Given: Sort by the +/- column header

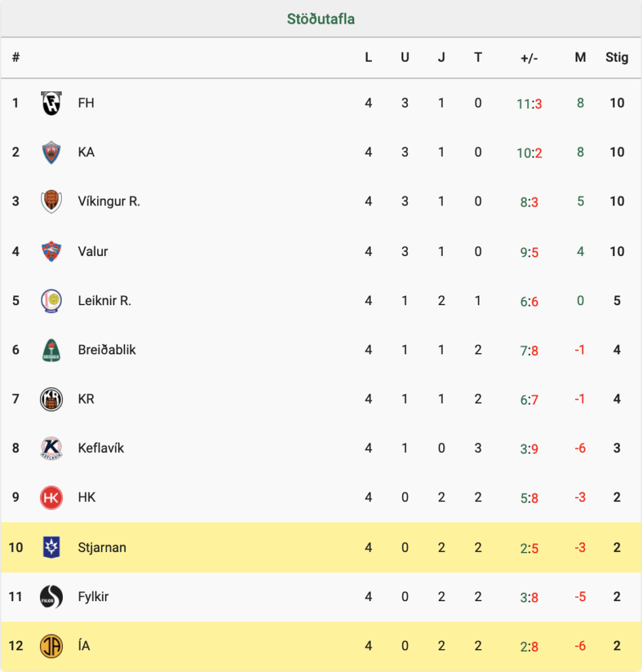Looking at the screenshot, I should (529, 58).
